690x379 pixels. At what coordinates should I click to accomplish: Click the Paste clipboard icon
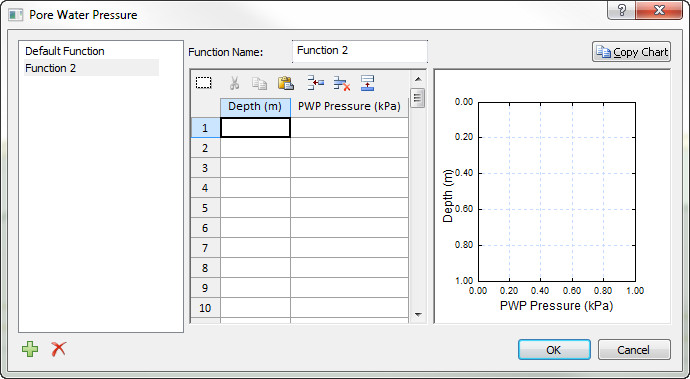286,83
